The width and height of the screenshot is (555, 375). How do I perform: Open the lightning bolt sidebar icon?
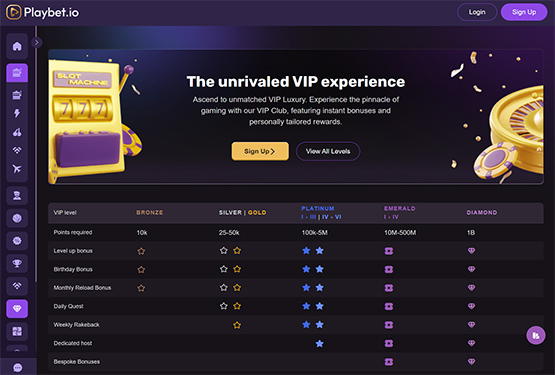click(17, 113)
